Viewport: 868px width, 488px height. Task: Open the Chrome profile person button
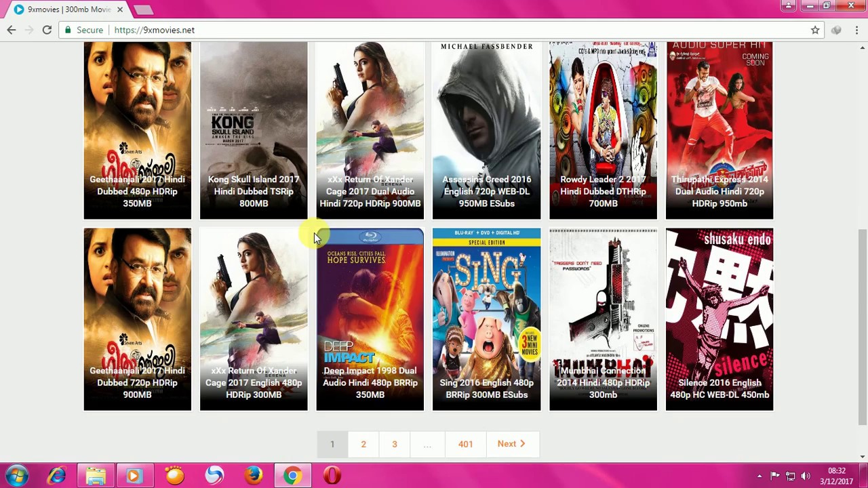[x=788, y=6]
